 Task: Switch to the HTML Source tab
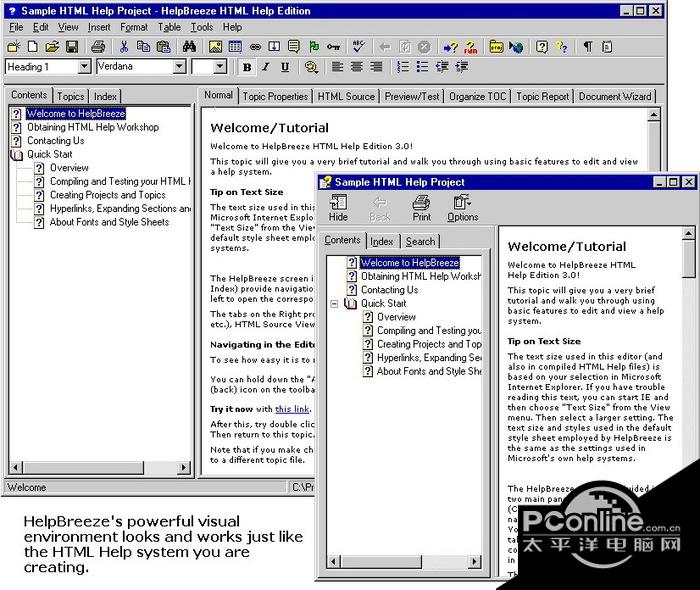(346, 96)
